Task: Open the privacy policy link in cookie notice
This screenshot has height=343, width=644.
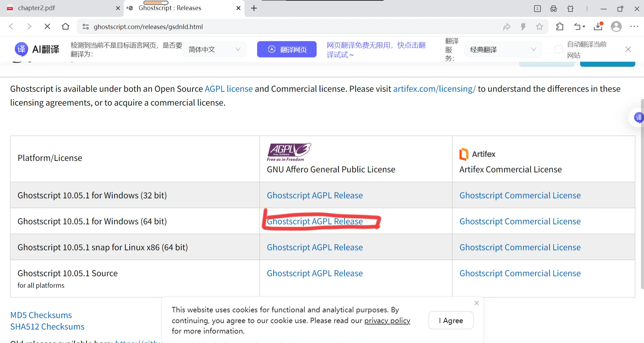Action: click(x=387, y=320)
